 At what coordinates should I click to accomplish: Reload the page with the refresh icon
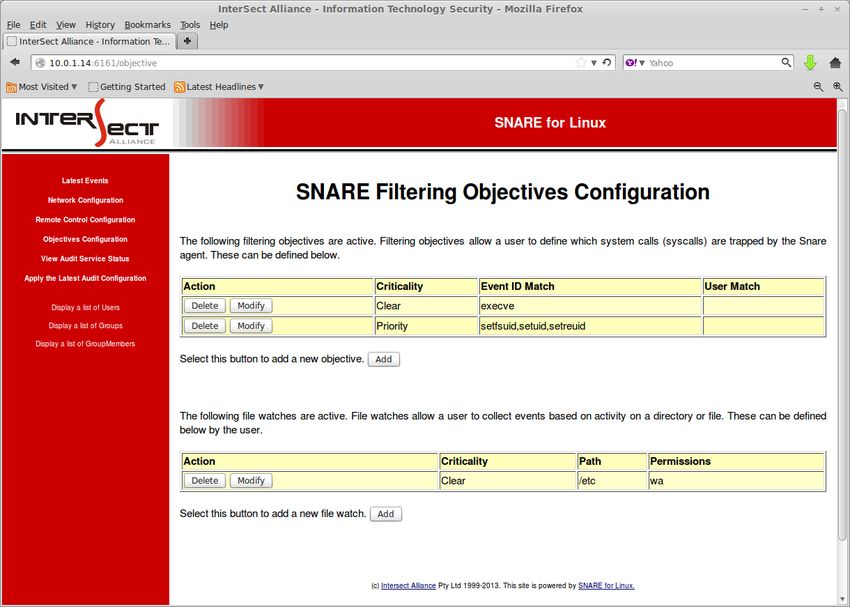click(607, 62)
